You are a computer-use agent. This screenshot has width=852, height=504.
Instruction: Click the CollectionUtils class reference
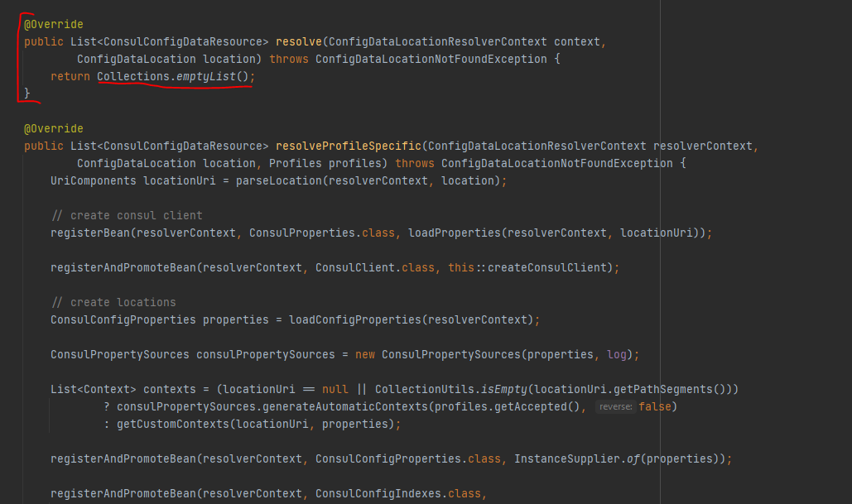(425, 390)
